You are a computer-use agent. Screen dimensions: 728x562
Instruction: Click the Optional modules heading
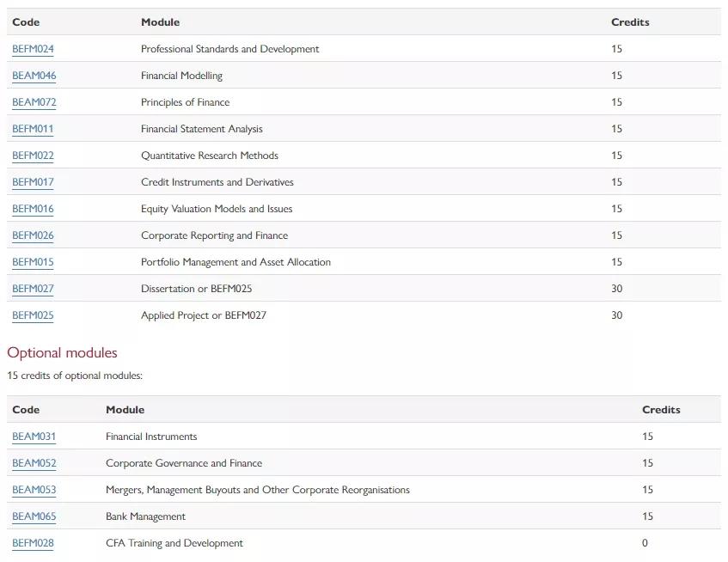pos(63,352)
